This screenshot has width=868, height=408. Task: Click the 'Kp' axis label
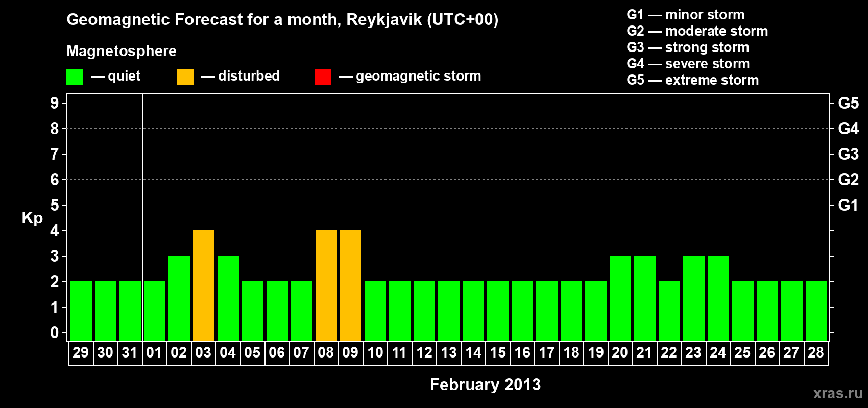(32, 218)
